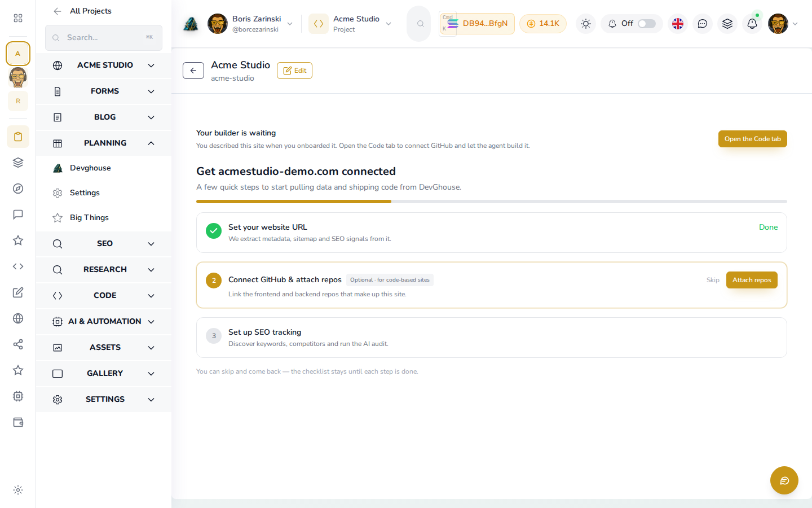Open the compass icon in left rail

[18, 189]
